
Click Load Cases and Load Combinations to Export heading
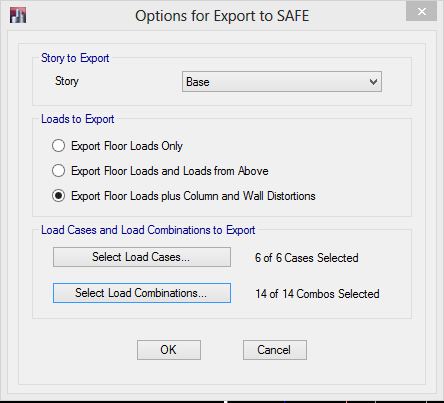[x=148, y=230]
